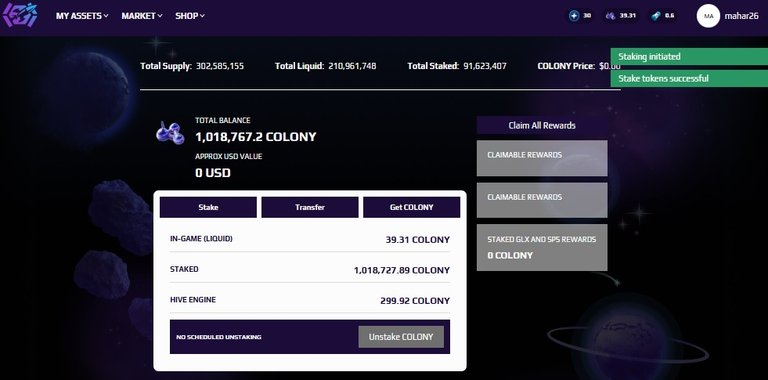Click the mahar26 username

[x=743, y=16]
